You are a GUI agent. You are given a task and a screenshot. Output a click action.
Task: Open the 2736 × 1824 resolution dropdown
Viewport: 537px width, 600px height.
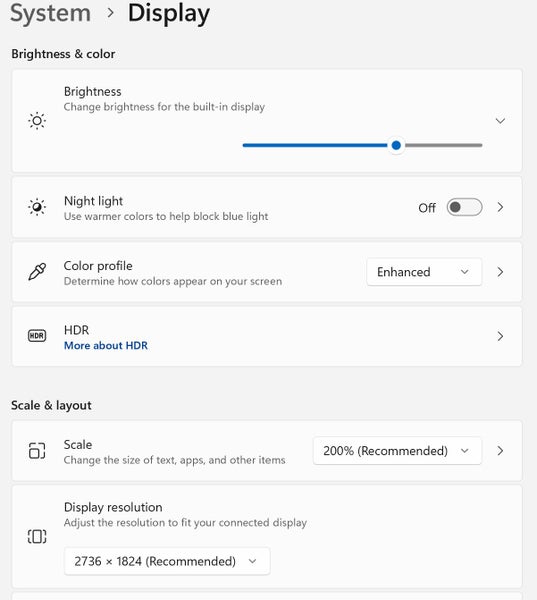click(x=167, y=561)
